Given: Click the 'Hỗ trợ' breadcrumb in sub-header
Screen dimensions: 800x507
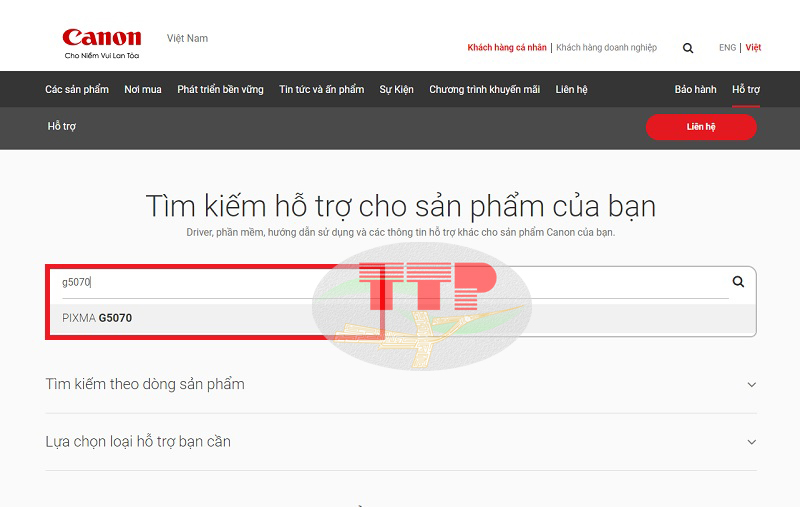Looking at the screenshot, I should point(62,126).
